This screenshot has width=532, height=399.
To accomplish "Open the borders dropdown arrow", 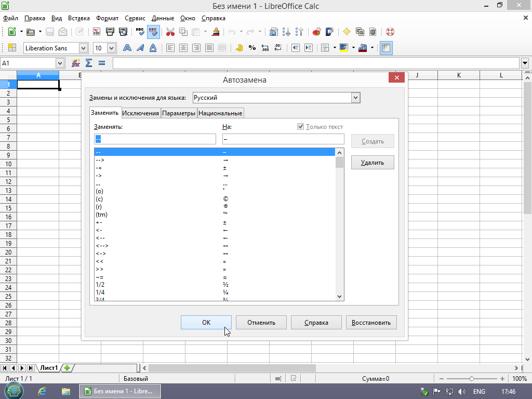I will (335, 48).
